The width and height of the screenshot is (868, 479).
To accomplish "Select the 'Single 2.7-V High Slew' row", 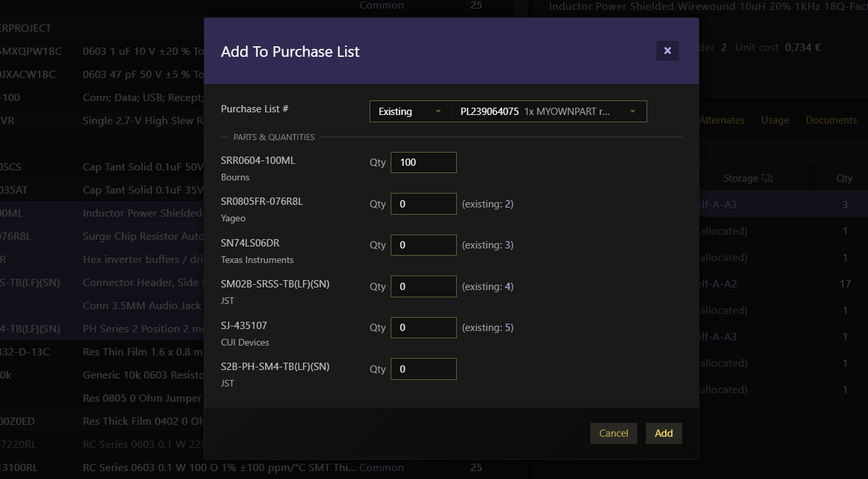I will coord(102,120).
